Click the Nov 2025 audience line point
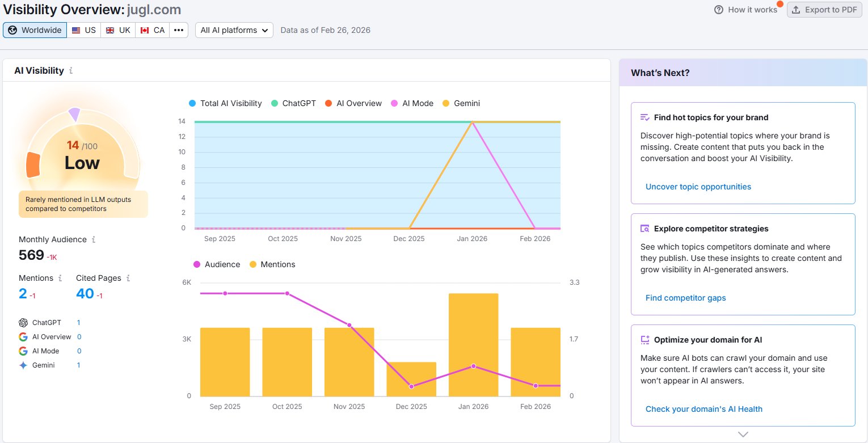This screenshot has height=443, width=868. coord(349,325)
